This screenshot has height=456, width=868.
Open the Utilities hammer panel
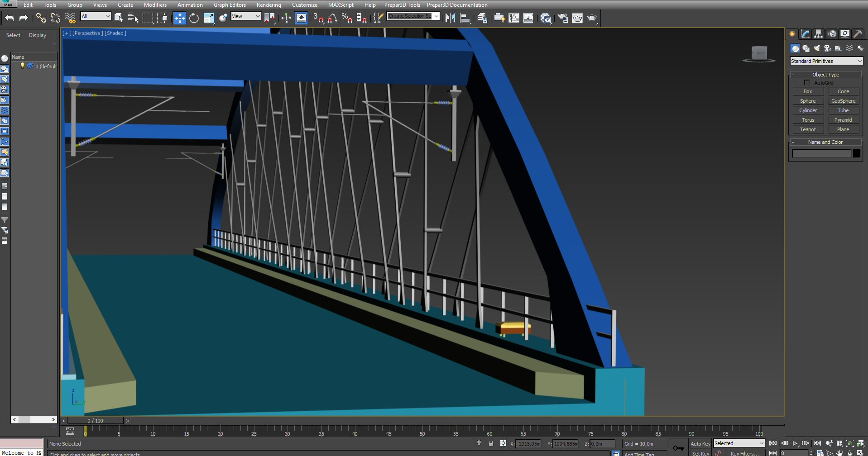pyautogui.click(x=858, y=34)
